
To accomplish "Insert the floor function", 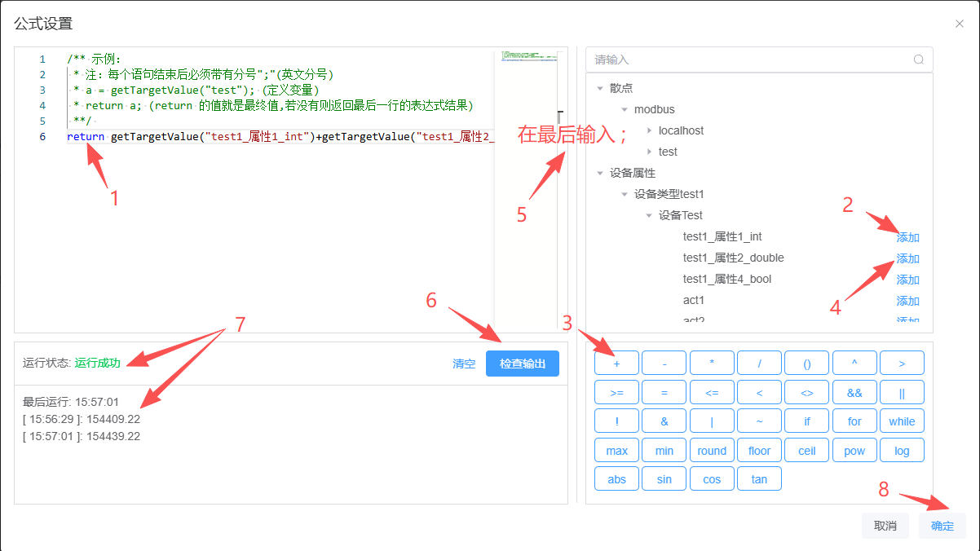I will tap(759, 451).
